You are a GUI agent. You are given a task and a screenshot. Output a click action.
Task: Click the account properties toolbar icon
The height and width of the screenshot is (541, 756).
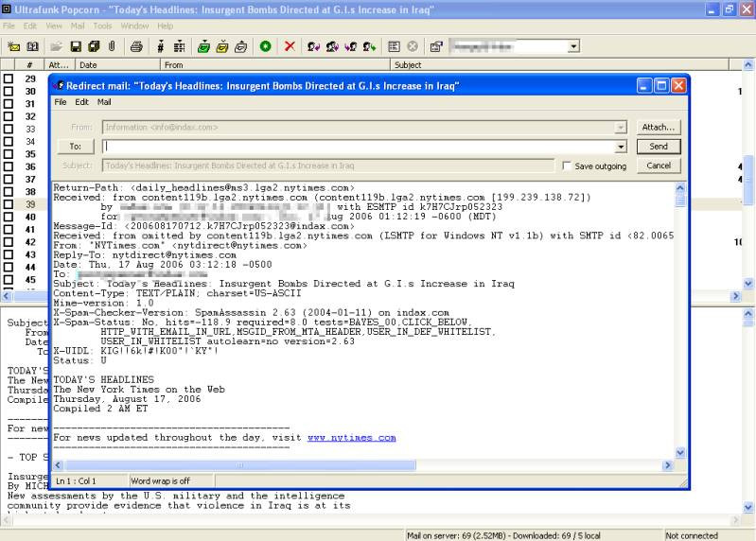(436, 46)
